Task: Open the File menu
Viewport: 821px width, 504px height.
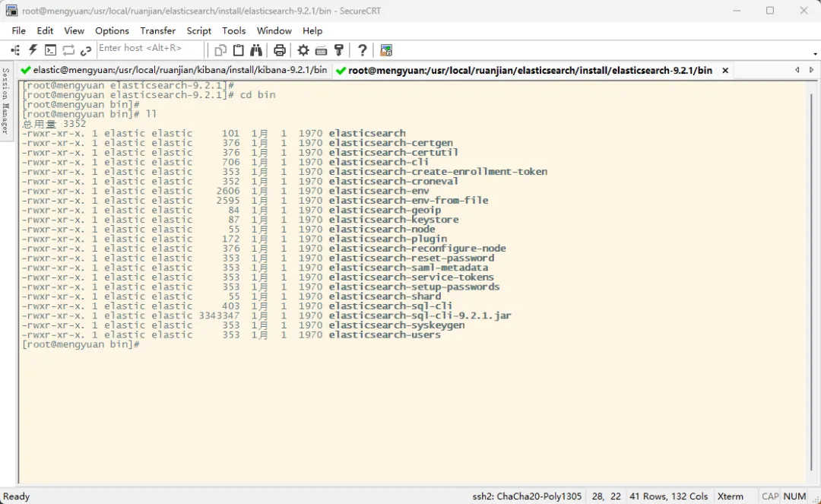Action: [x=18, y=31]
